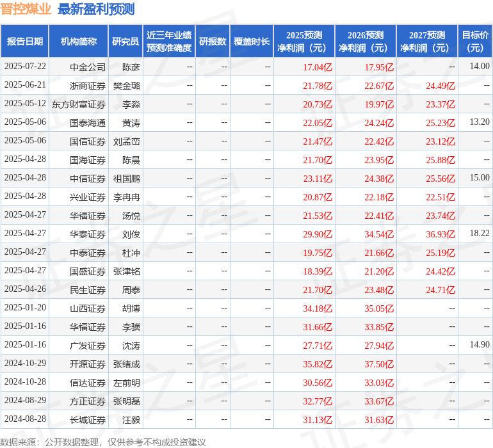This screenshot has height=448, width=493.
Task: Click the 23.74亿 forecast value
Action: coord(440,216)
